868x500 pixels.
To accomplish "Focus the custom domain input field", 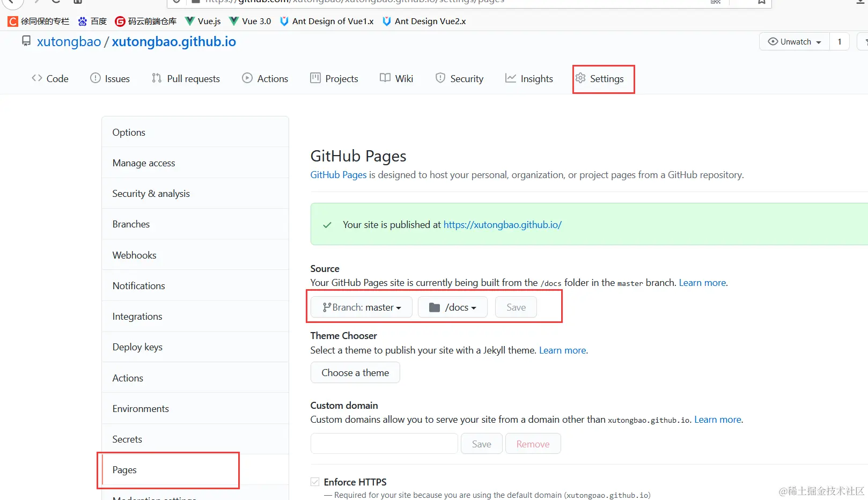I will pyautogui.click(x=384, y=444).
